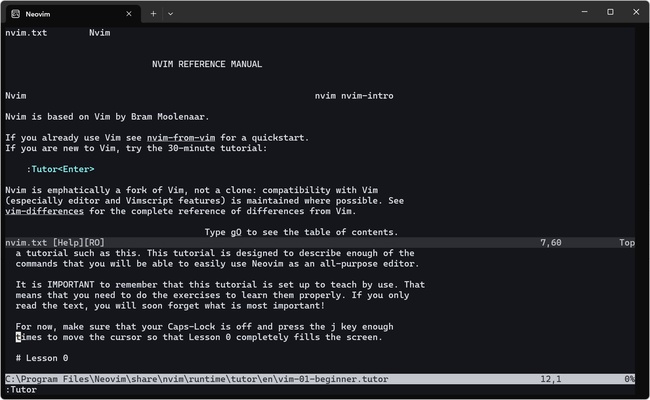Open a new terminal tab with plus button
This screenshot has height=400, width=650.
pos(153,14)
